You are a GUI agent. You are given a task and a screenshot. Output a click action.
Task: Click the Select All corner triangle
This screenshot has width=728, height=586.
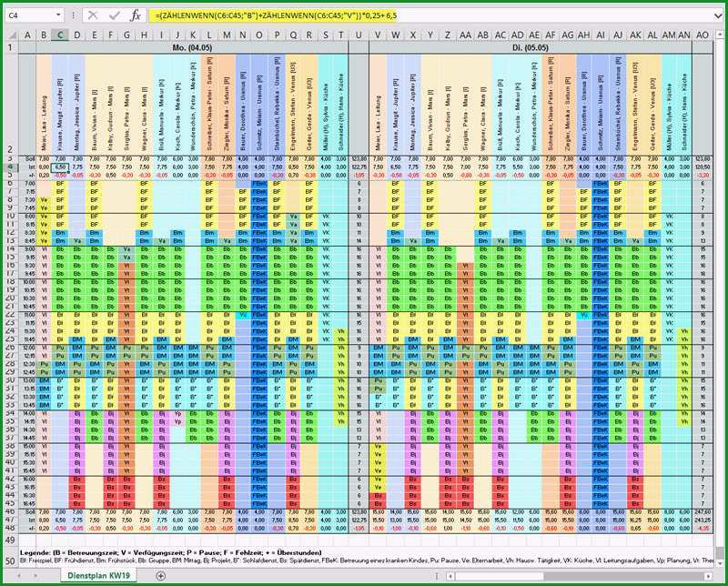point(12,35)
